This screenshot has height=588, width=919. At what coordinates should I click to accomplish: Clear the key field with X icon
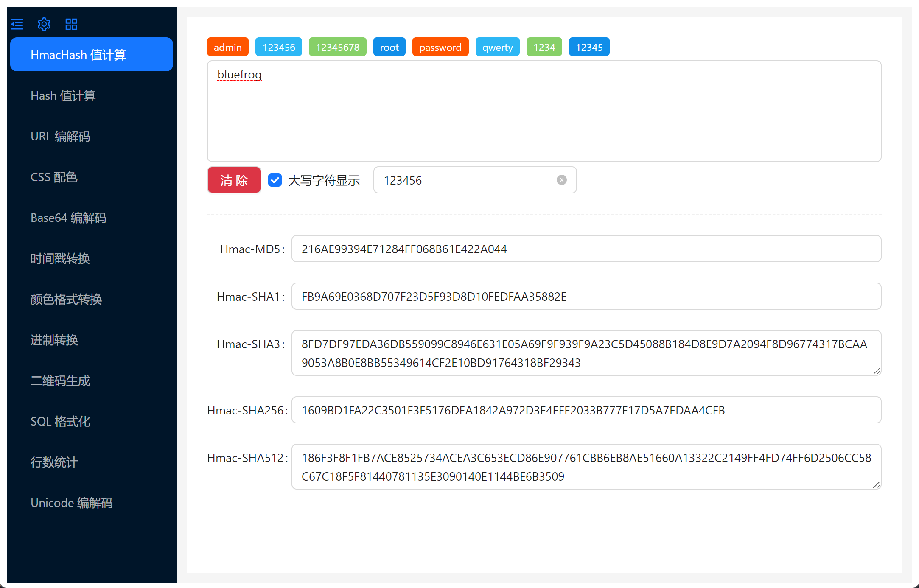(561, 180)
